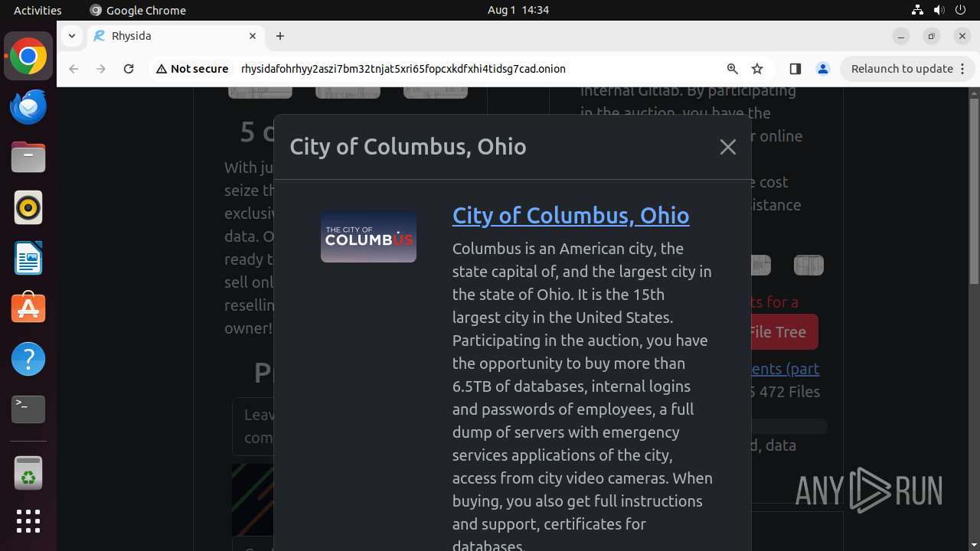Image resolution: width=980 pixels, height=551 pixels.
Task: Launch LibreOffice Writer from the dock
Action: 28,258
